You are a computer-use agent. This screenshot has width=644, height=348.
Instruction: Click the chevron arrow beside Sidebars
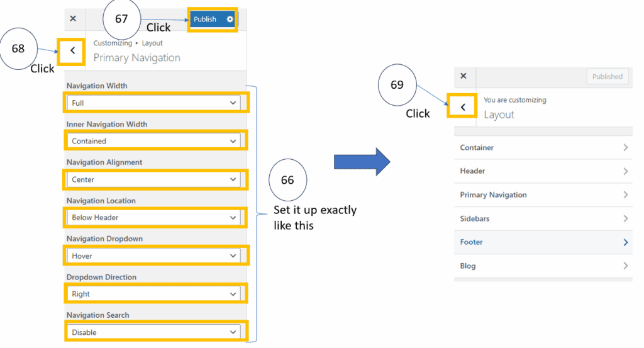(x=625, y=219)
